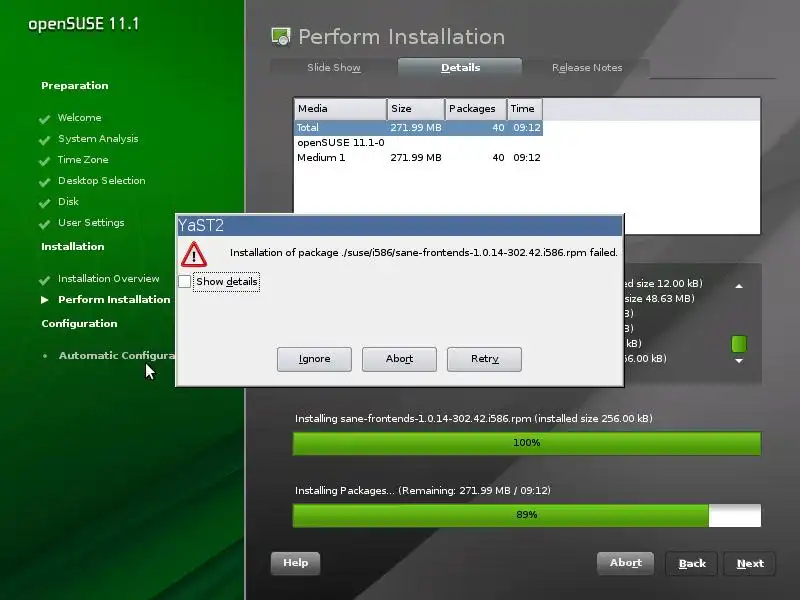800x600 pixels.
Task: Click the Perform Installation header icon
Action: click(x=281, y=37)
